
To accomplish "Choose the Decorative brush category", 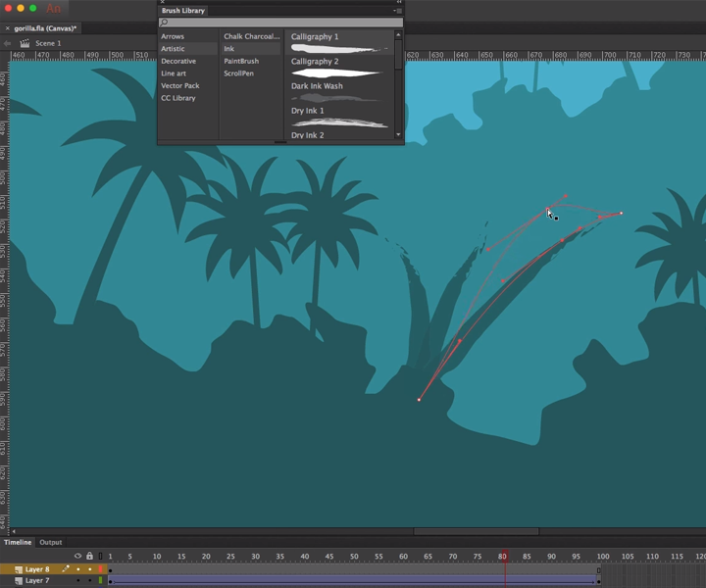I will coord(178,61).
